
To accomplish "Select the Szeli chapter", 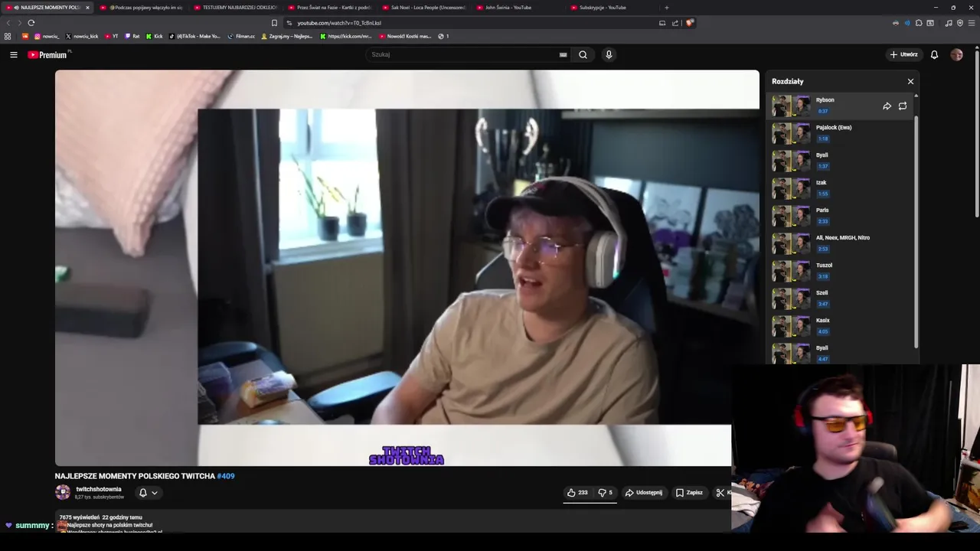I will (841, 298).
